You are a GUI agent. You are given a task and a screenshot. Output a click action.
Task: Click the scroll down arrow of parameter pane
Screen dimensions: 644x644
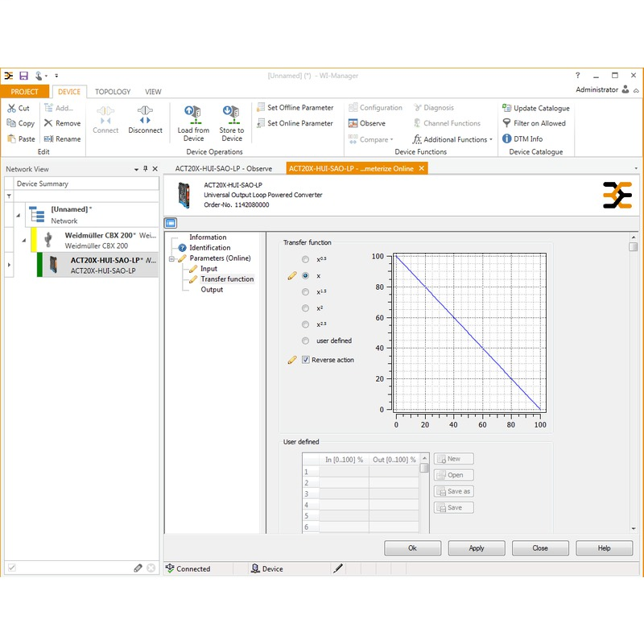(633, 529)
